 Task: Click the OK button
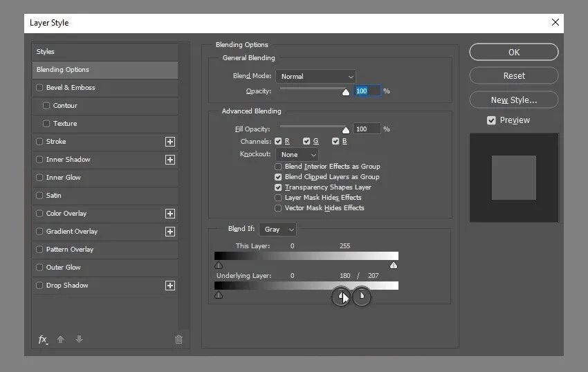(513, 53)
